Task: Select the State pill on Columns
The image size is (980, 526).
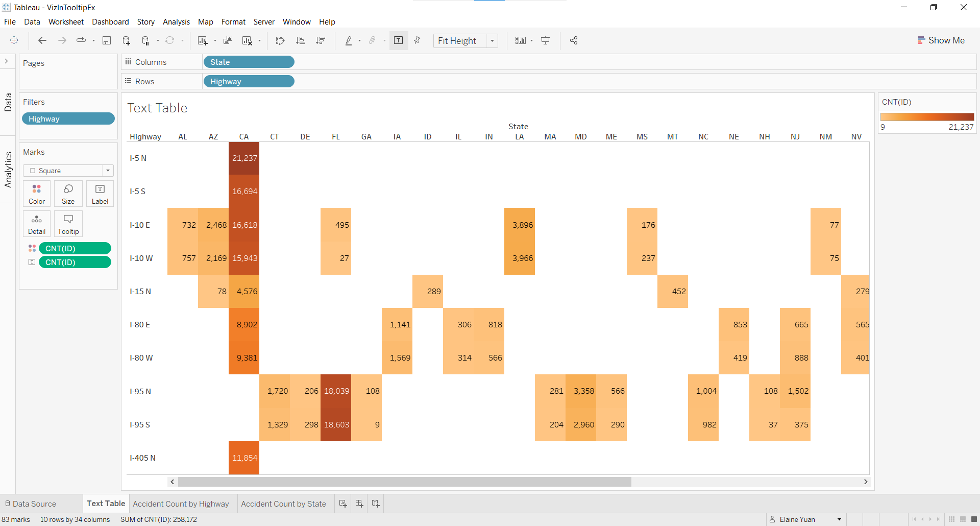Action: coord(249,62)
